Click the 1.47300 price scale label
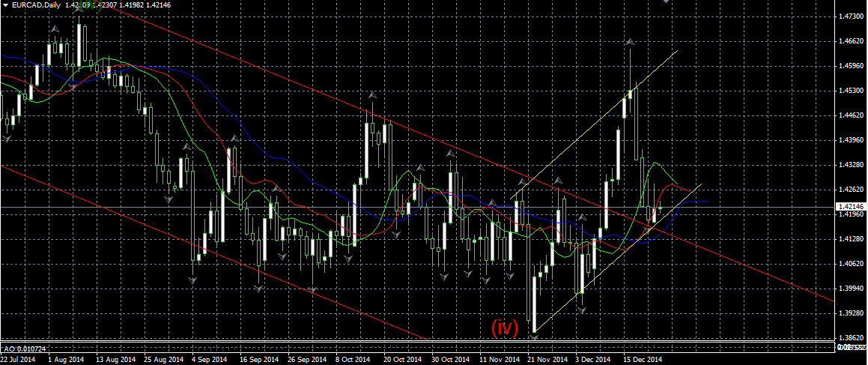 tap(850, 17)
